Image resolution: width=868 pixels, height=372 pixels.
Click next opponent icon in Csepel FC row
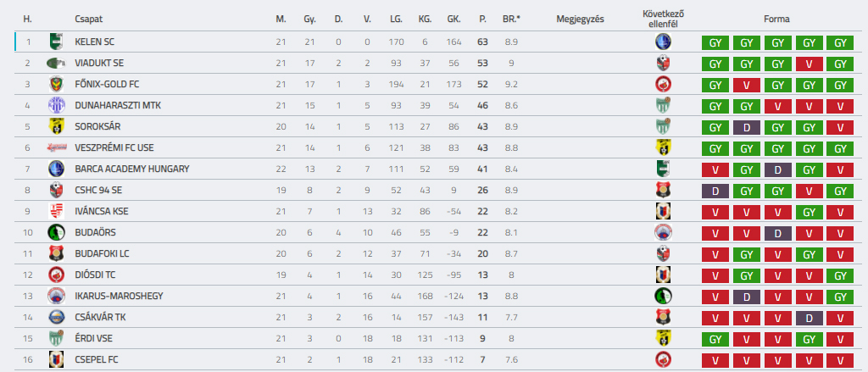coord(664,359)
